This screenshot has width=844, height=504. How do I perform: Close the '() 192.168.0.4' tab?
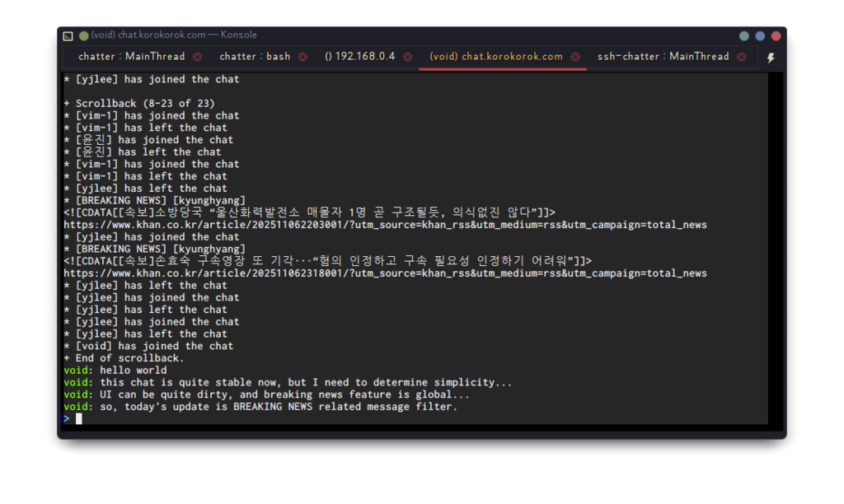(407, 57)
